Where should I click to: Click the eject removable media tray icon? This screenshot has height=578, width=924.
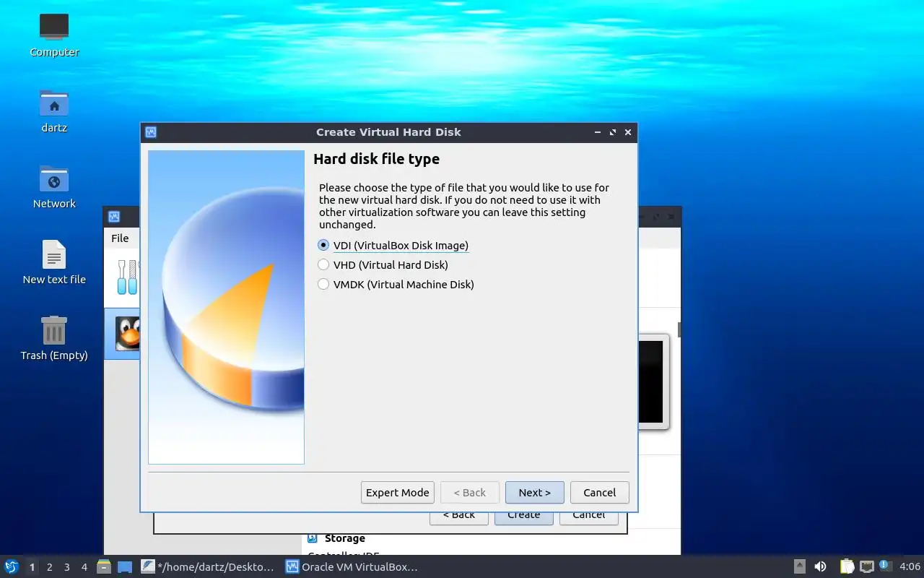click(x=799, y=567)
